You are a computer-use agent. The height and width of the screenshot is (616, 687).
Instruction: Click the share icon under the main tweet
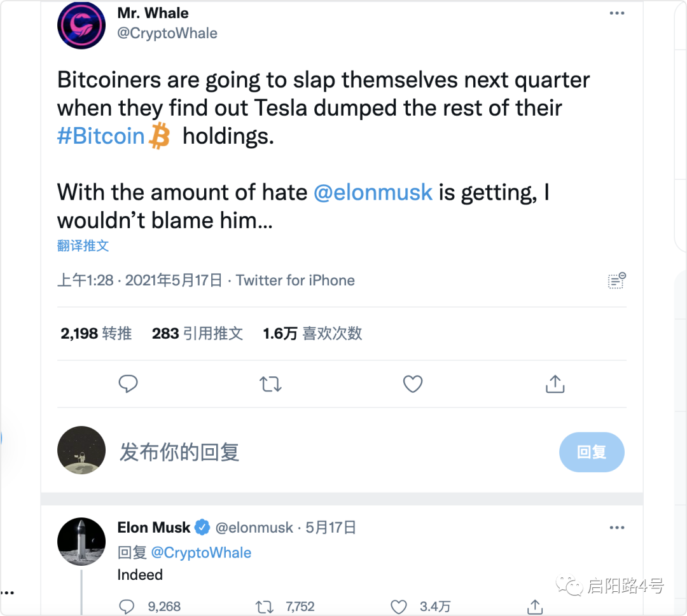point(555,384)
